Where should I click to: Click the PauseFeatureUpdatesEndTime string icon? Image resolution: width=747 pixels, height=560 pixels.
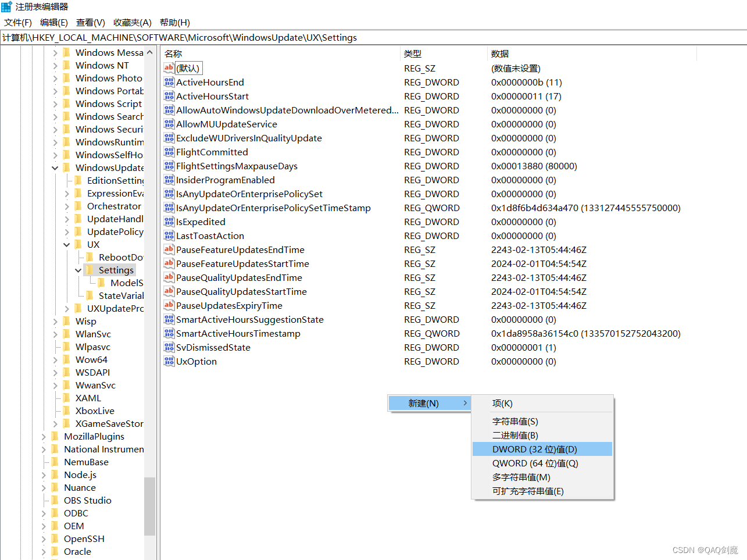click(x=169, y=249)
